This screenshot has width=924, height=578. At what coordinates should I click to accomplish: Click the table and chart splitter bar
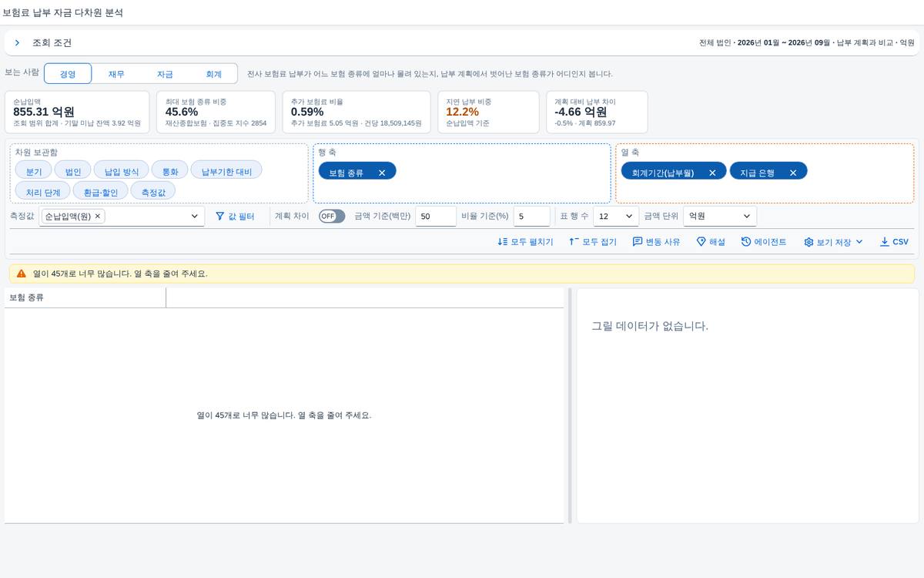571,406
